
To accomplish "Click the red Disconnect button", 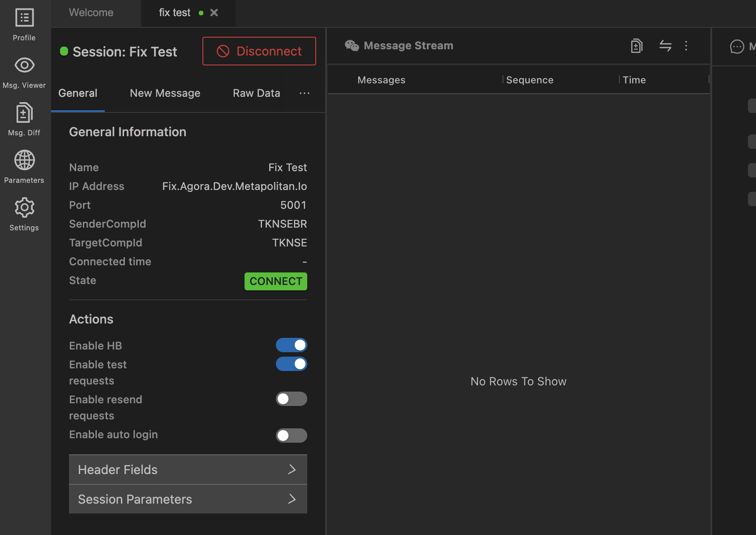I will [259, 51].
